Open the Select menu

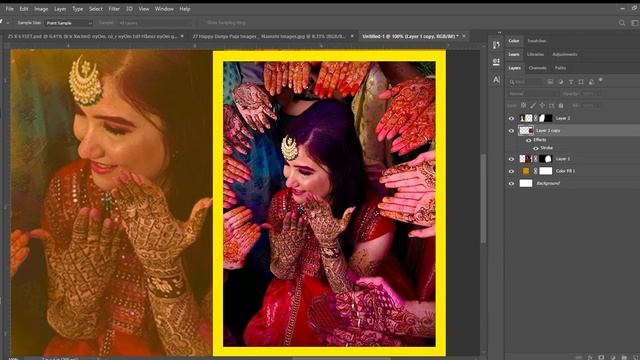pos(96,9)
